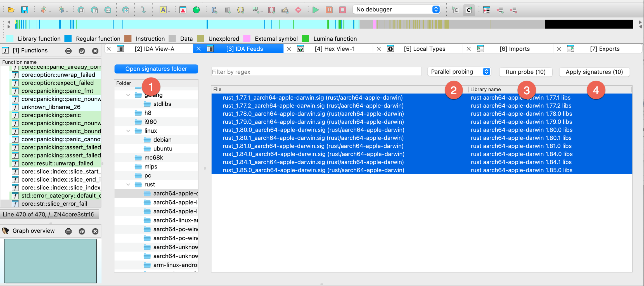Click the 'Run probe (10)' button
The width and height of the screenshot is (644, 286).
pyautogui.click(x=525, y=72)
